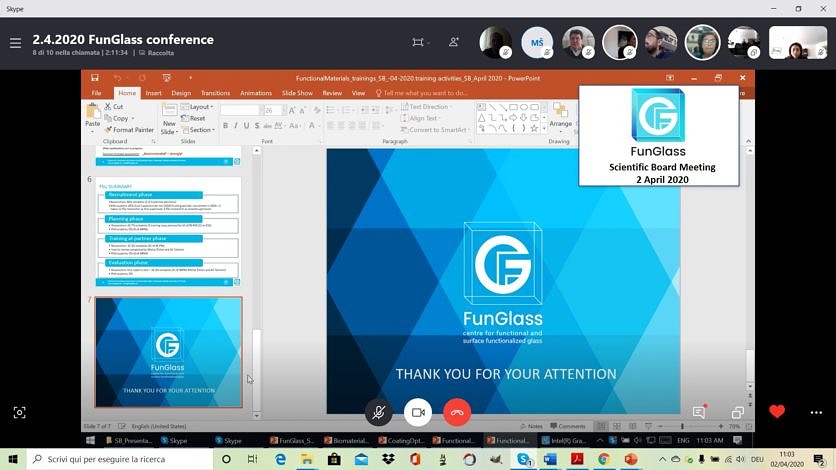Toggle Bold formatting in PowerPoint ribbon
The height and width of the screenshot is (470, 836).
(x=226, y=126)
